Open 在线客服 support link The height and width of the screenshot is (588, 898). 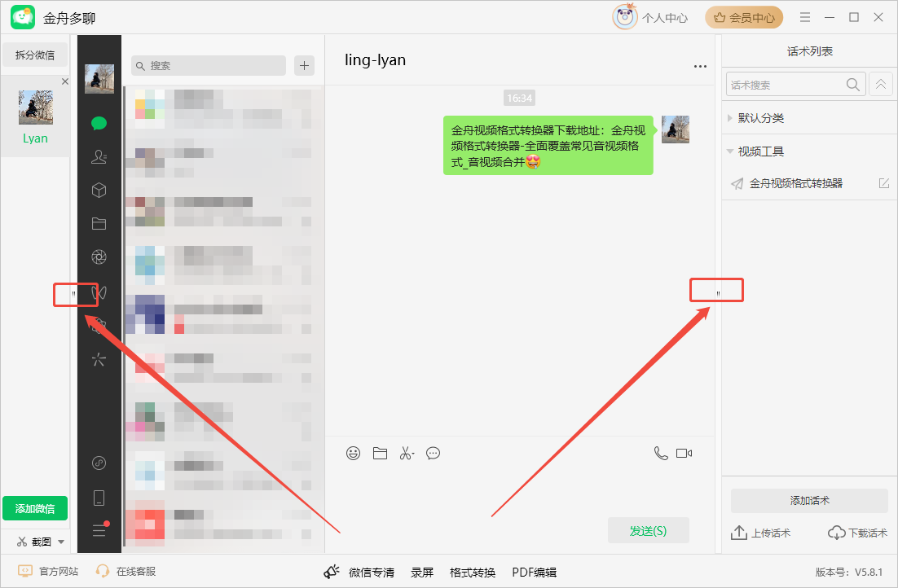tap(126, 572)
